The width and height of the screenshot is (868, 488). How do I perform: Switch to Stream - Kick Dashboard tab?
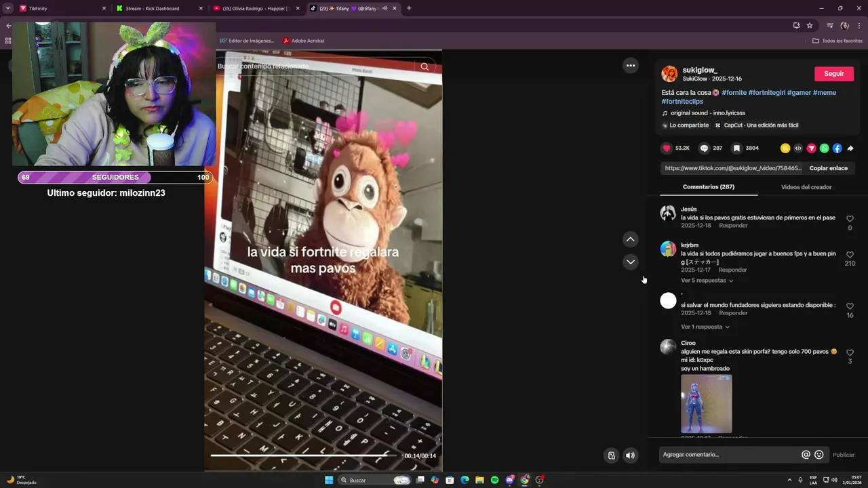click(159, 8)
